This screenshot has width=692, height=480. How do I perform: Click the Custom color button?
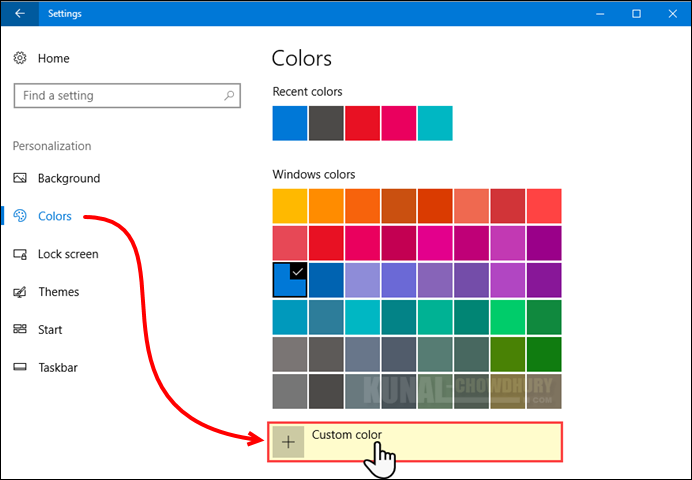415,442
